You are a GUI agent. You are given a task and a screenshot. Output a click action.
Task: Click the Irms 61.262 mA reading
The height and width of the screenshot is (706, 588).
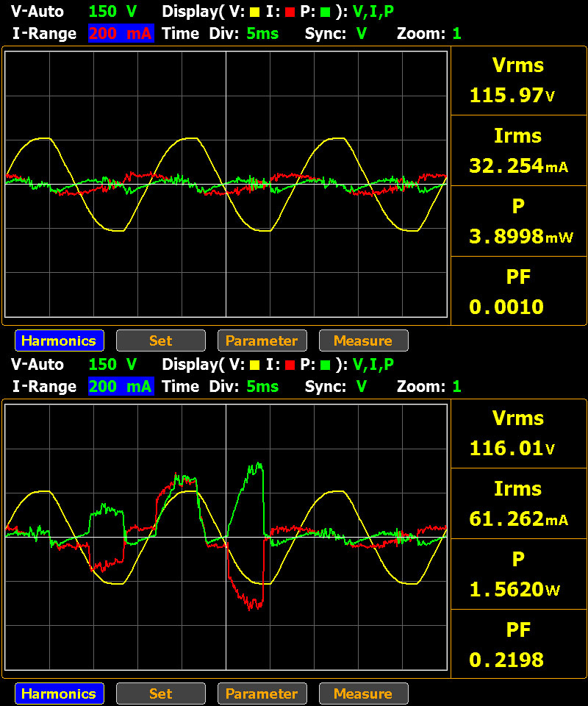coord(518,503)
